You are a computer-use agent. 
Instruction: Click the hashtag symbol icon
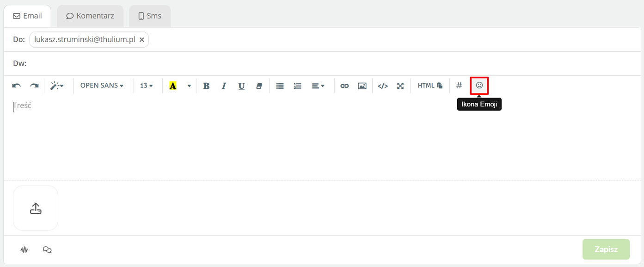459,85
